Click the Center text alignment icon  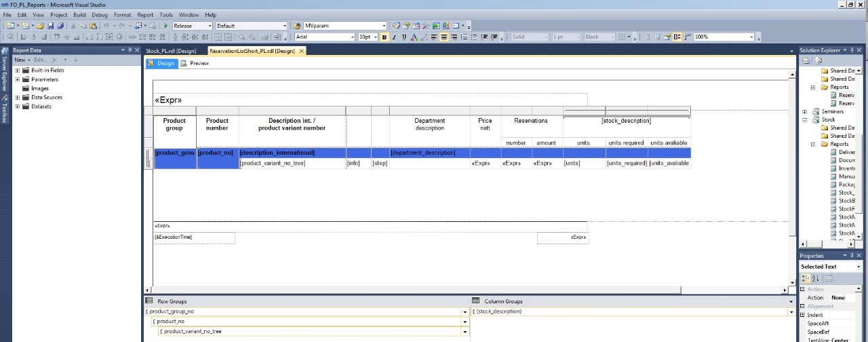(444, 37)
